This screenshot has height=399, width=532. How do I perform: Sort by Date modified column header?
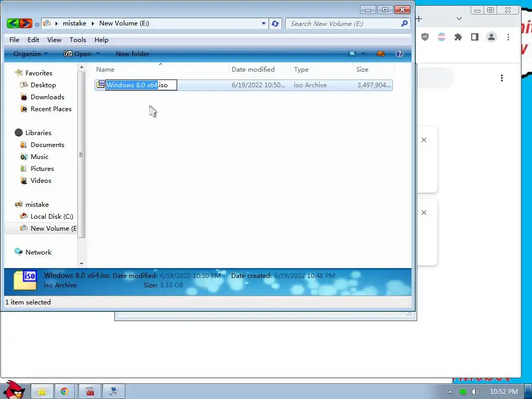(260, 69)
